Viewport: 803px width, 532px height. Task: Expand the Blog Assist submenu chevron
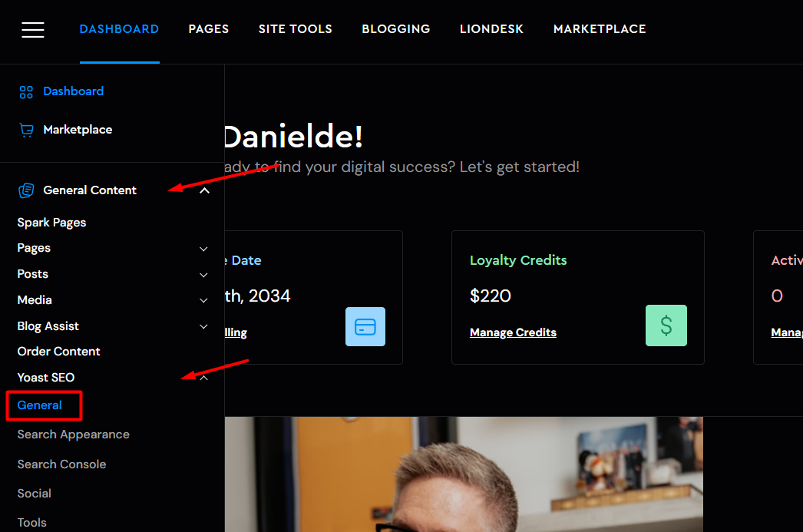[x=204, y=326]
